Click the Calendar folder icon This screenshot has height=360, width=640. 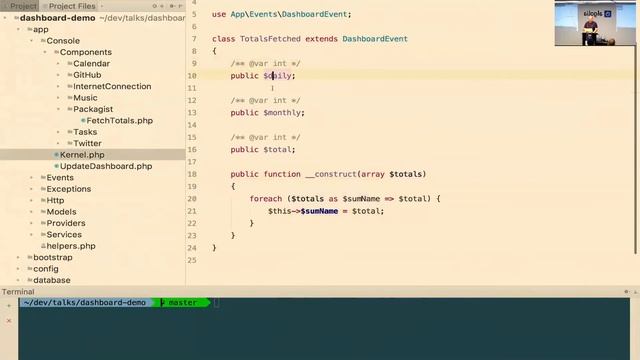pyautogui.click(x=70, y=64)
